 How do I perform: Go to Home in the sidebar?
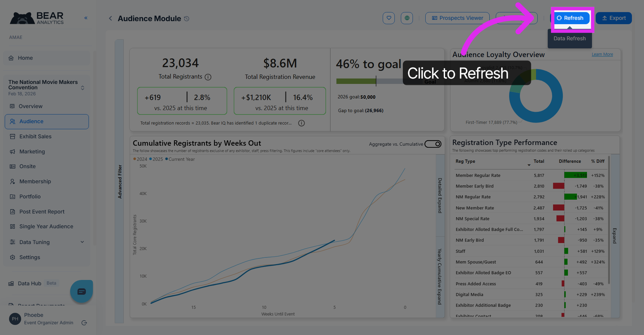pyautogui.click(x=47, y=58)
